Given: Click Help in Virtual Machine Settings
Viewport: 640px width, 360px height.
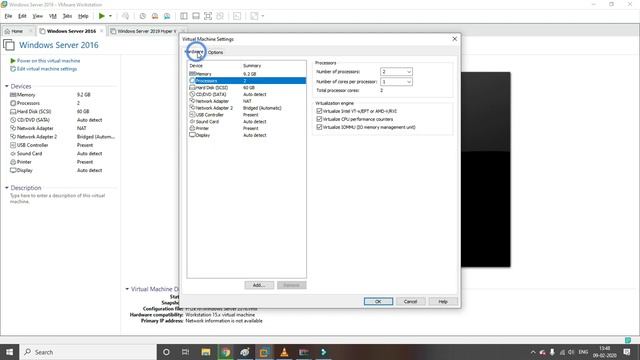Looking at the screenshot, I should 443,301.
